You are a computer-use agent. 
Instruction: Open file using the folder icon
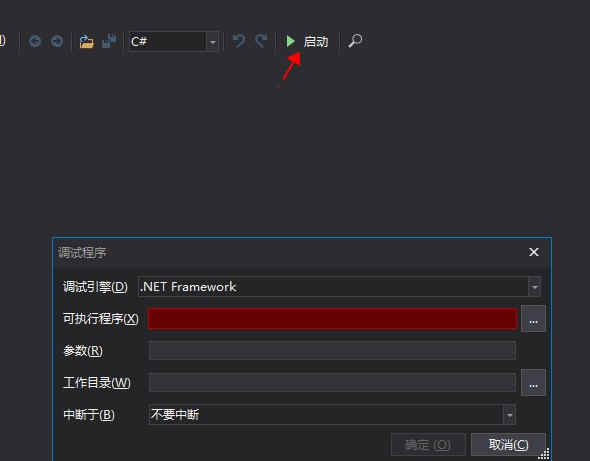pos(87,41)
